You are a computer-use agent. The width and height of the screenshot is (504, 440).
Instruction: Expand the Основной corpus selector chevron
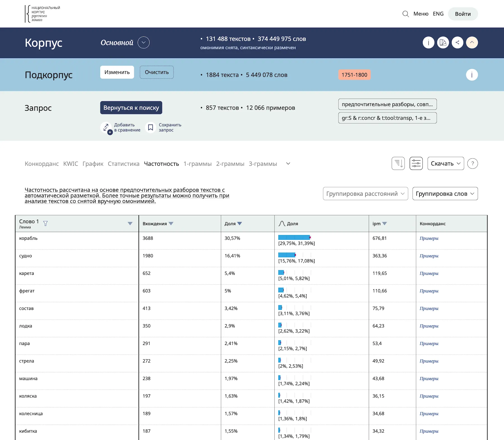144,43
